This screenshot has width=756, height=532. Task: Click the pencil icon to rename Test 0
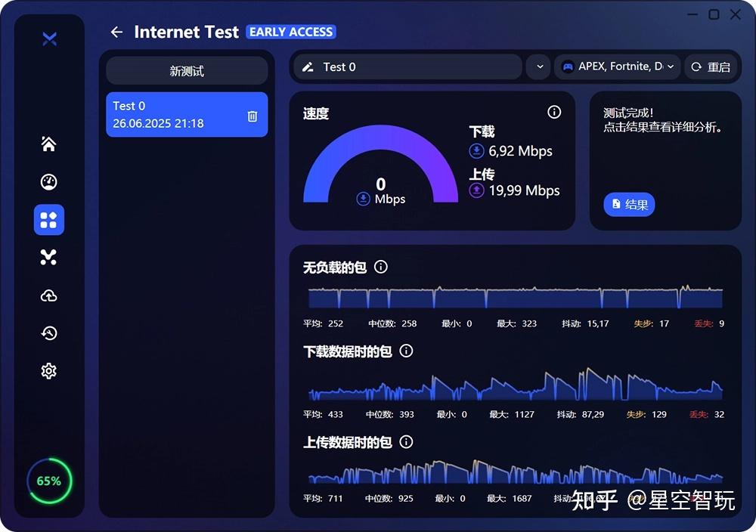point(309,66)
